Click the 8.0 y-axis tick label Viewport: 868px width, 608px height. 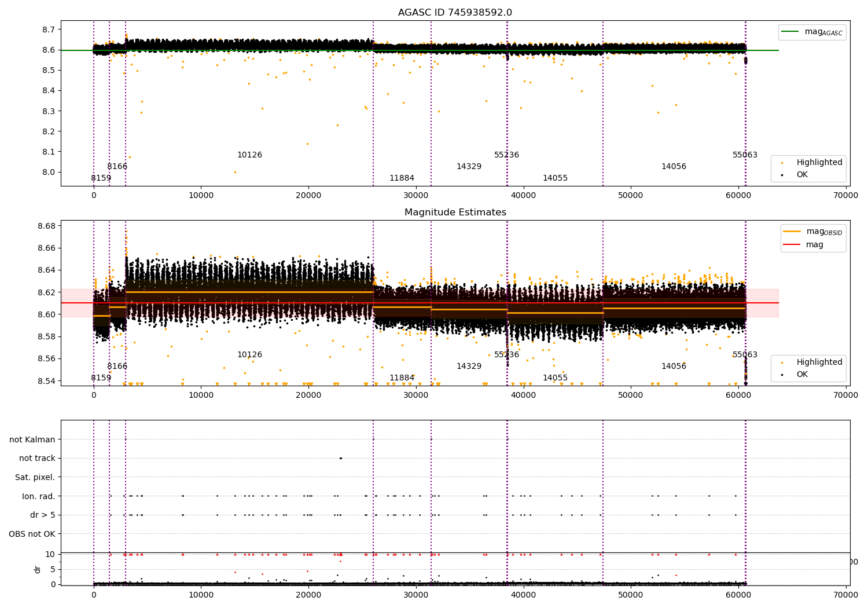pyautogui.click(x=49, y=173)
